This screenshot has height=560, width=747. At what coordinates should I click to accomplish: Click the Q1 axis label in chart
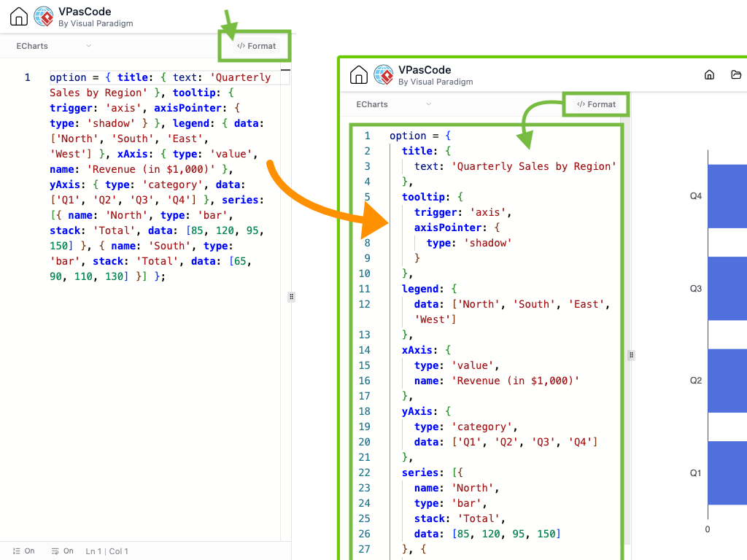695,472
